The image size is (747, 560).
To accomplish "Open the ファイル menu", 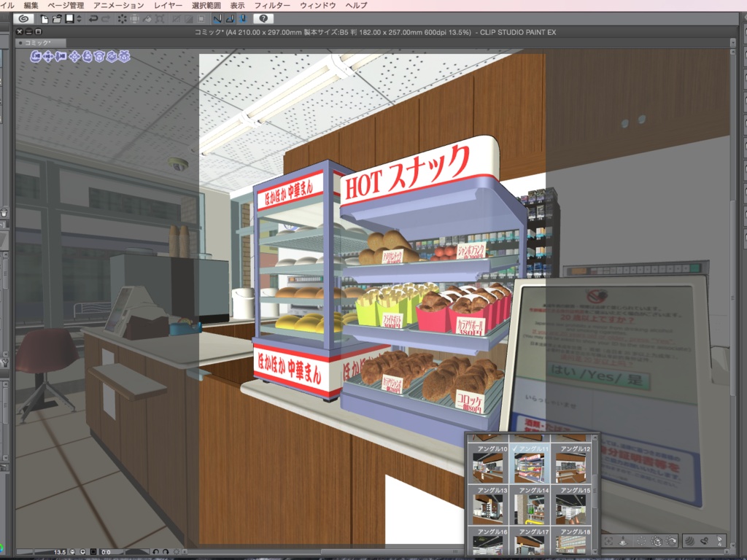I will tap(6, 4).
